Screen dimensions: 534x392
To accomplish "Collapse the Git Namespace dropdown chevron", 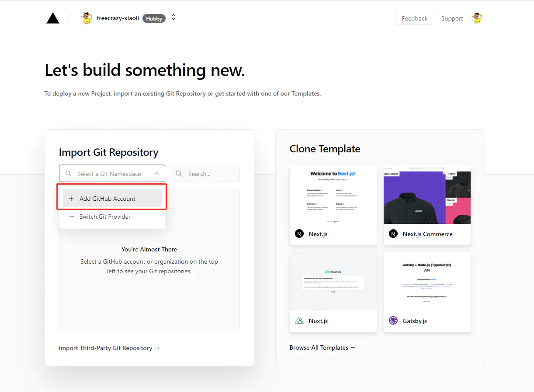I will (156, 174).
